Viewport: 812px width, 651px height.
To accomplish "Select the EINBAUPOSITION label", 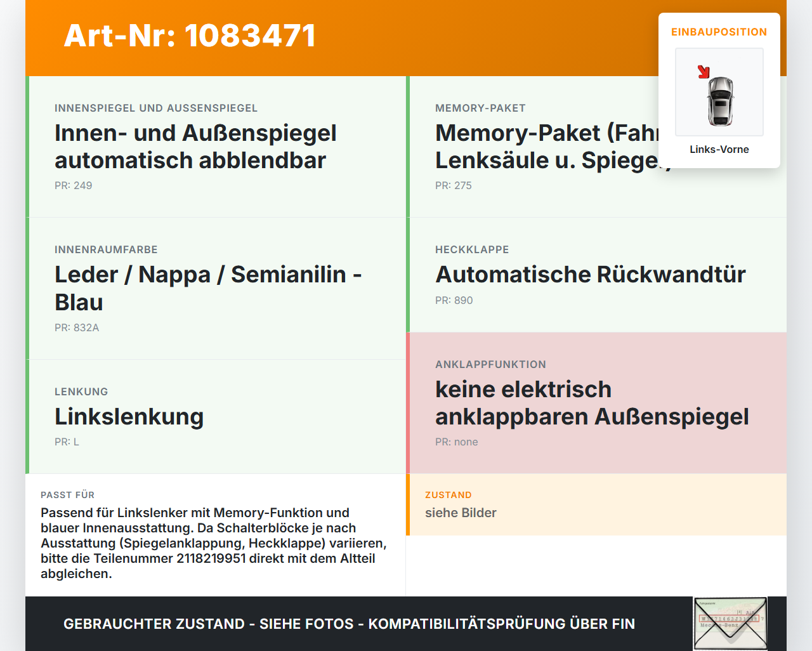I will 719,32.
